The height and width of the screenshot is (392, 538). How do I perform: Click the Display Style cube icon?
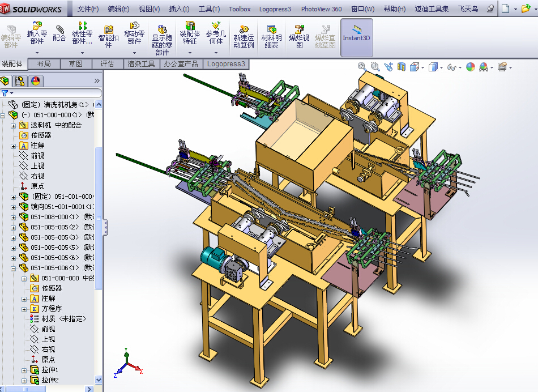tap(433, 67)
